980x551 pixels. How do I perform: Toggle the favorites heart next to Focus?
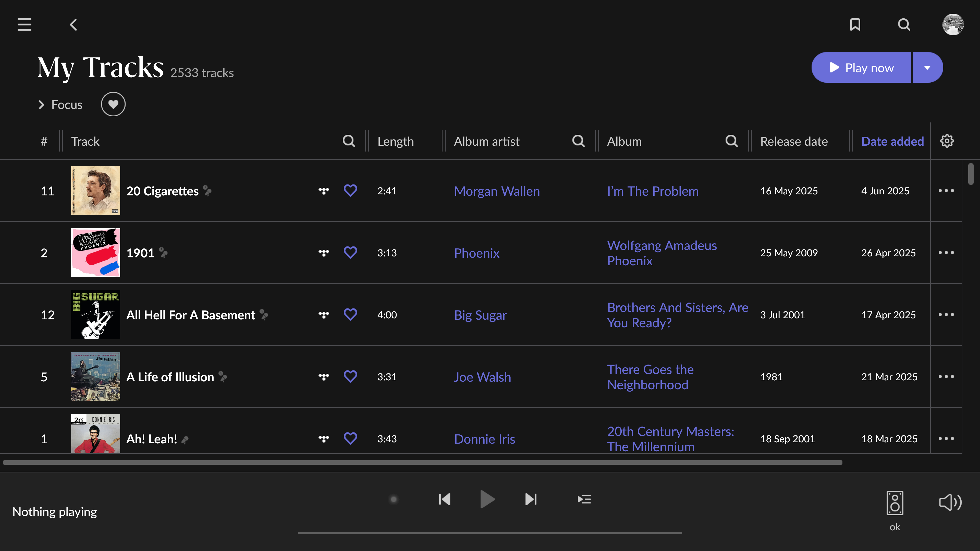pyautogui.click(x=113, y=104)
